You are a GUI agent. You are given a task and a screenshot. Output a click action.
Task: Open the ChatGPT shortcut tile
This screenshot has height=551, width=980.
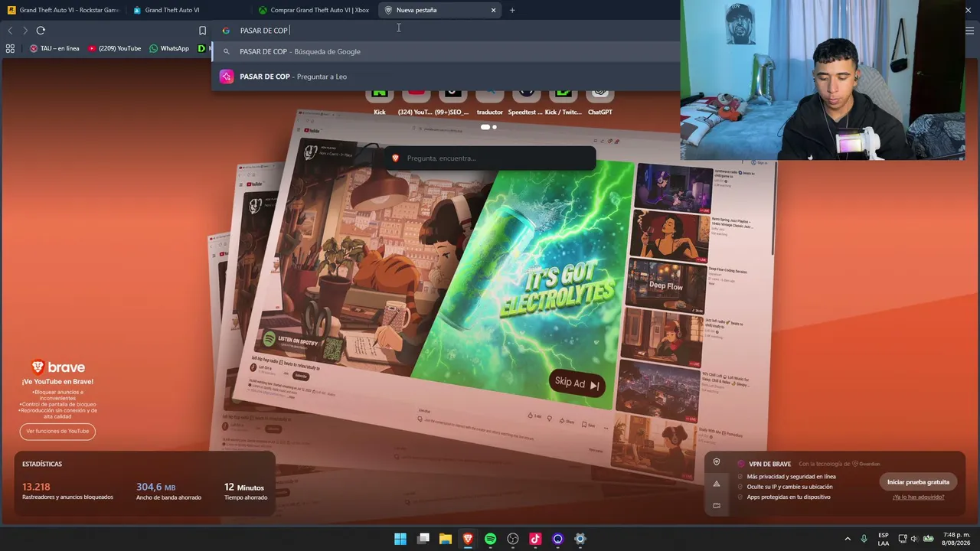pos(600,101)
